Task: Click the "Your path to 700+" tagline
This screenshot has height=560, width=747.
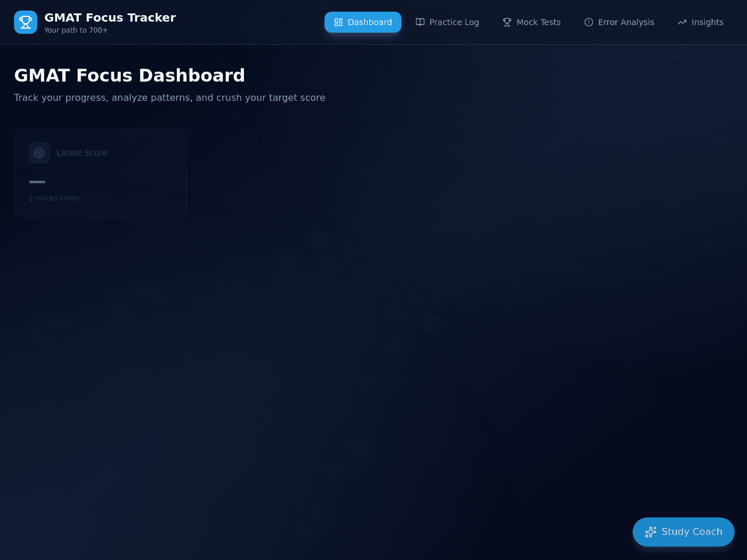Action: pos(76,30)
